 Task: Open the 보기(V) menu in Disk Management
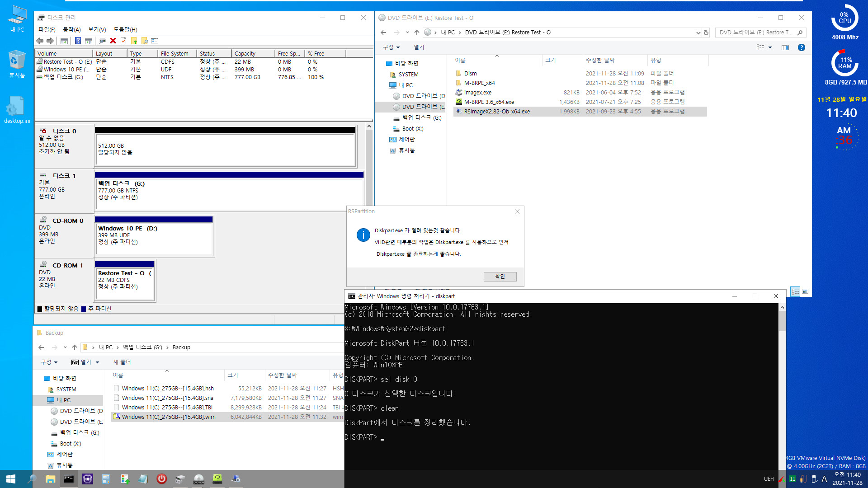[97, 29]
